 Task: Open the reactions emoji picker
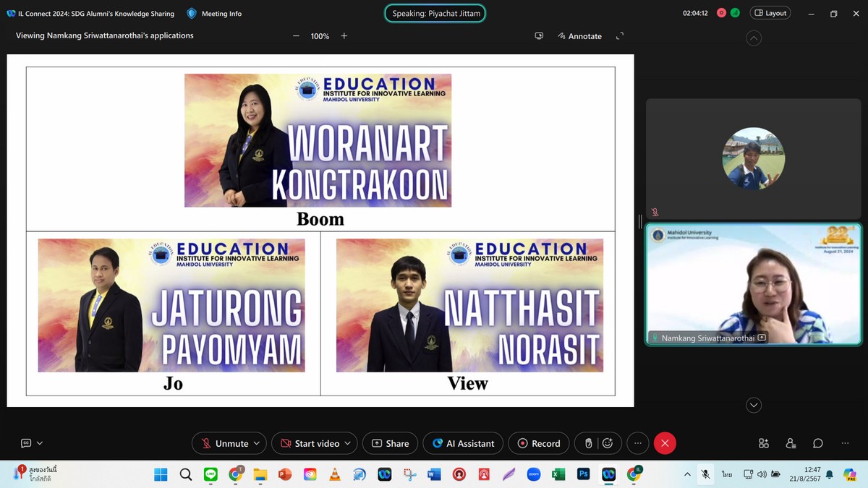pos(608,443)
